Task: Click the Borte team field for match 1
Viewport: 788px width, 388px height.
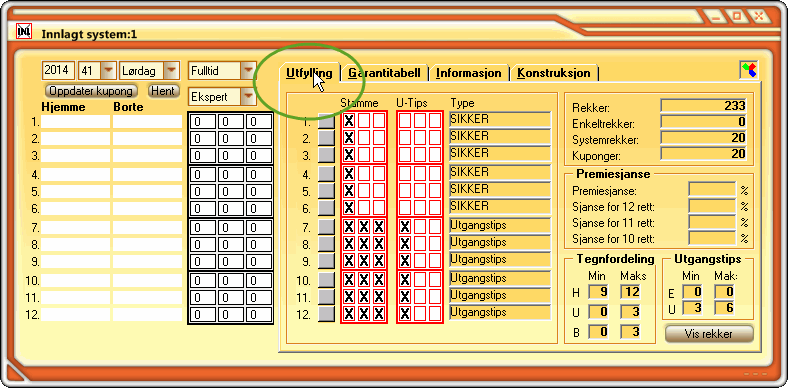Action: point(147,122)
